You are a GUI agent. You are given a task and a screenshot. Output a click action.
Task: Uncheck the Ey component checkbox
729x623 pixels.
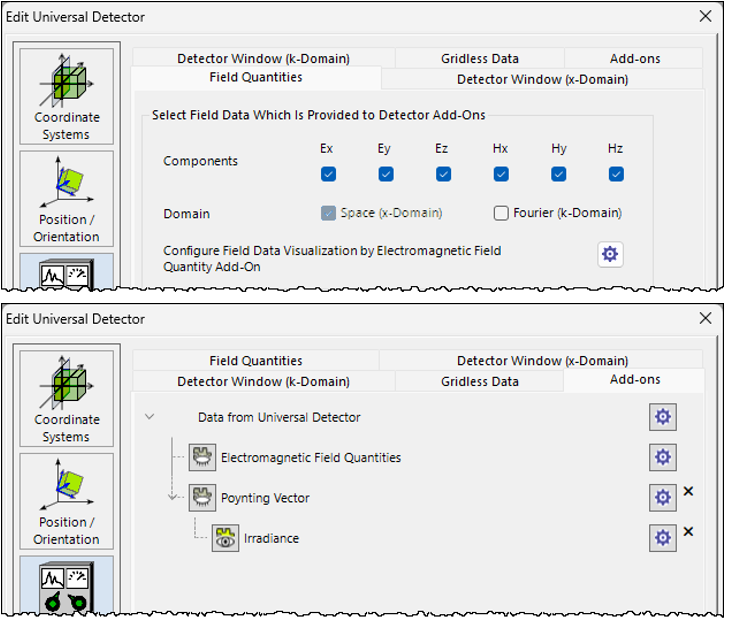pyautogui.click(x=386, y=174)
